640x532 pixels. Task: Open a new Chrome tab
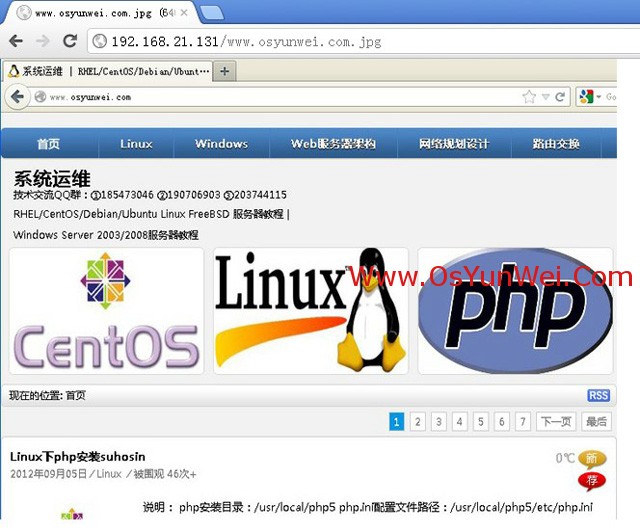click(x=212, y=13)
